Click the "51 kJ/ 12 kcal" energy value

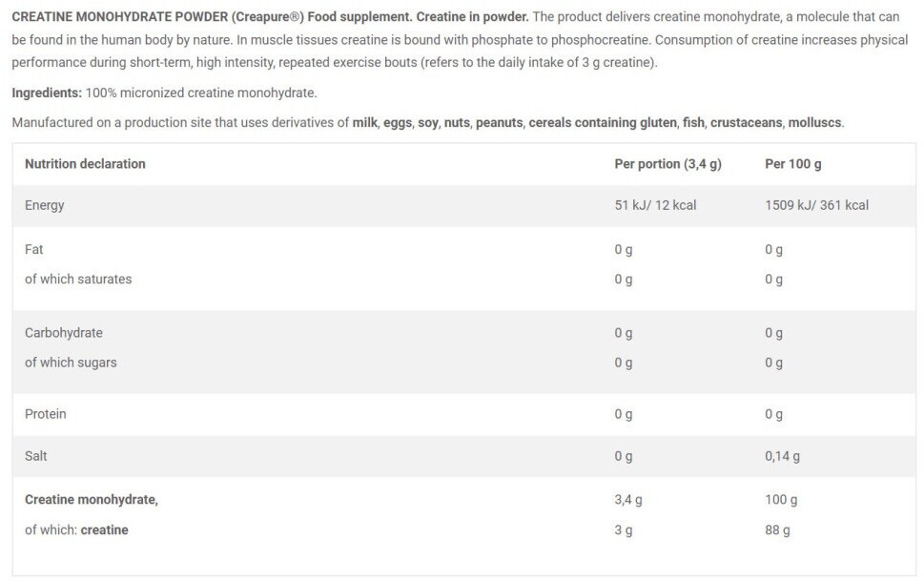(x=655, y=205)
